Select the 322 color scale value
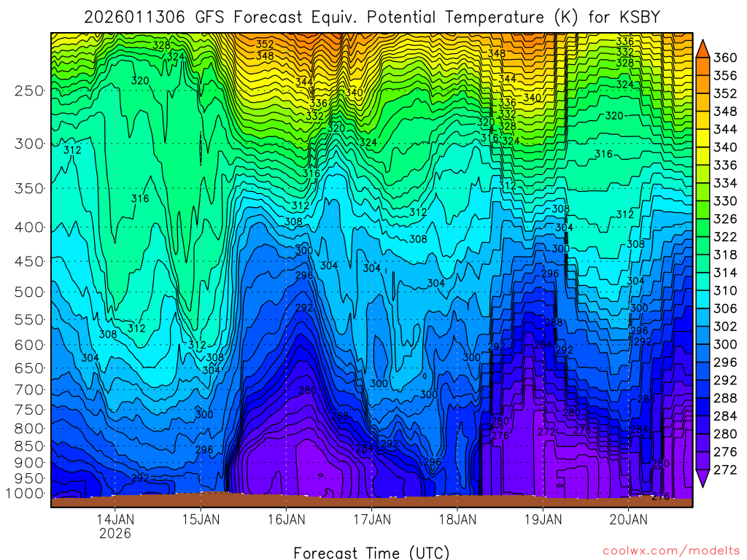The width and height of the screenshot is (747, 560). 724,237
